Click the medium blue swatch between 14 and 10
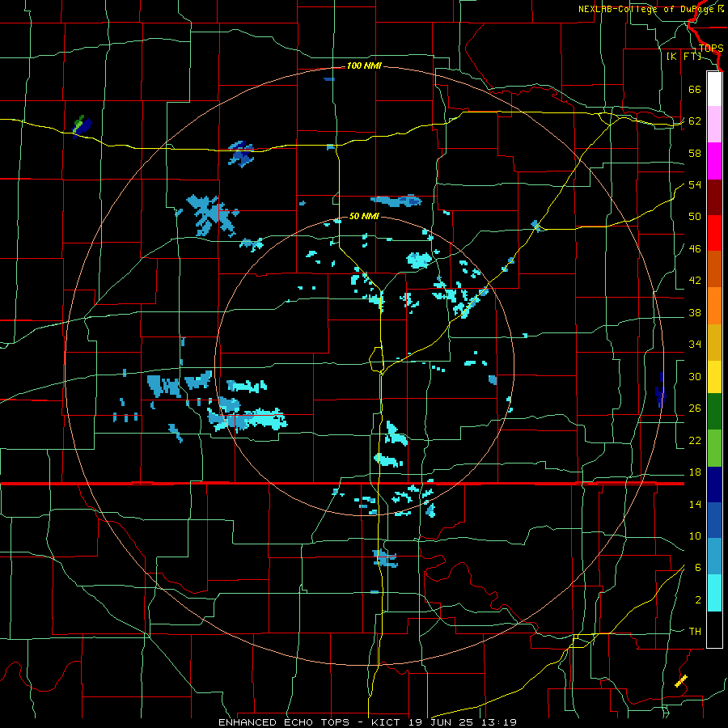This screenshot has width=728, height=728. click(714, 520)
